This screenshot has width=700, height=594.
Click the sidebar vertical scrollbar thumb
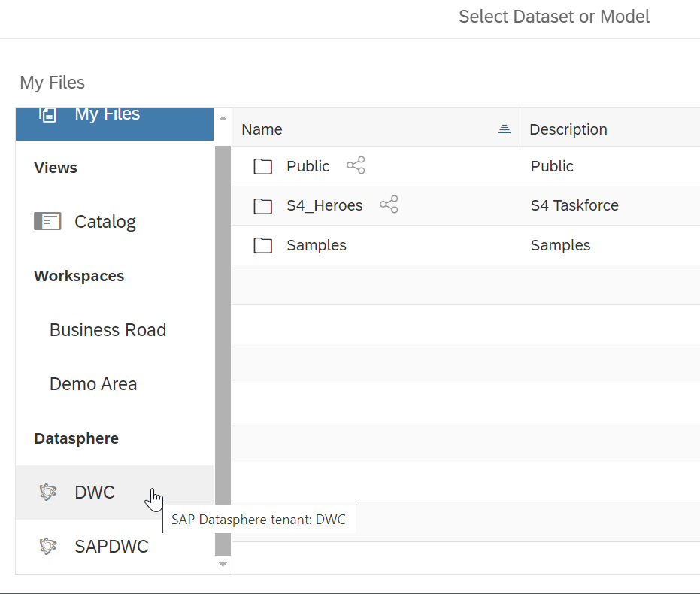coord(223,338)
